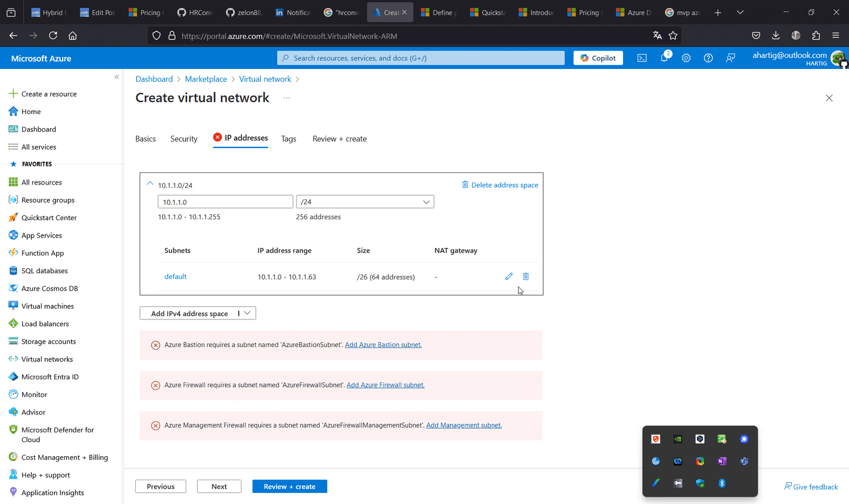Open OneNote from the tray popup
Image resolution: width=849 pixels, height=504 pixels.
[722, 461]
